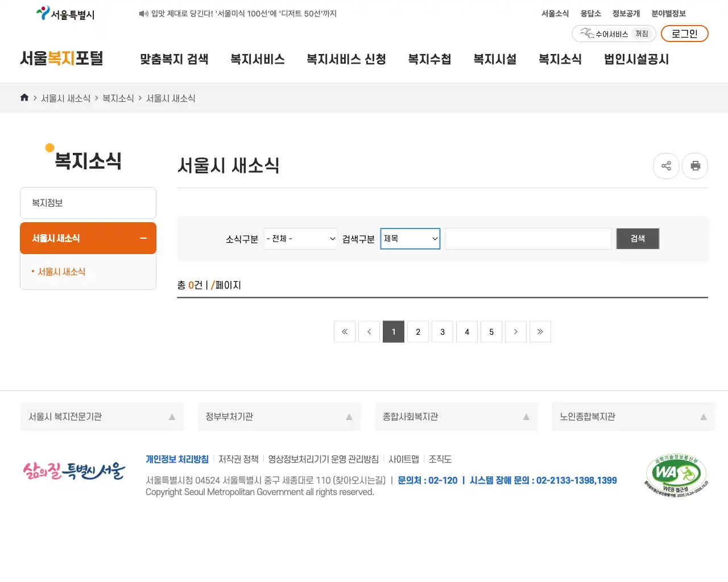The width and height of the screenshot is (728, 582).
Task: Expand the 노인종합복지관 list
Action: (633, 417)
